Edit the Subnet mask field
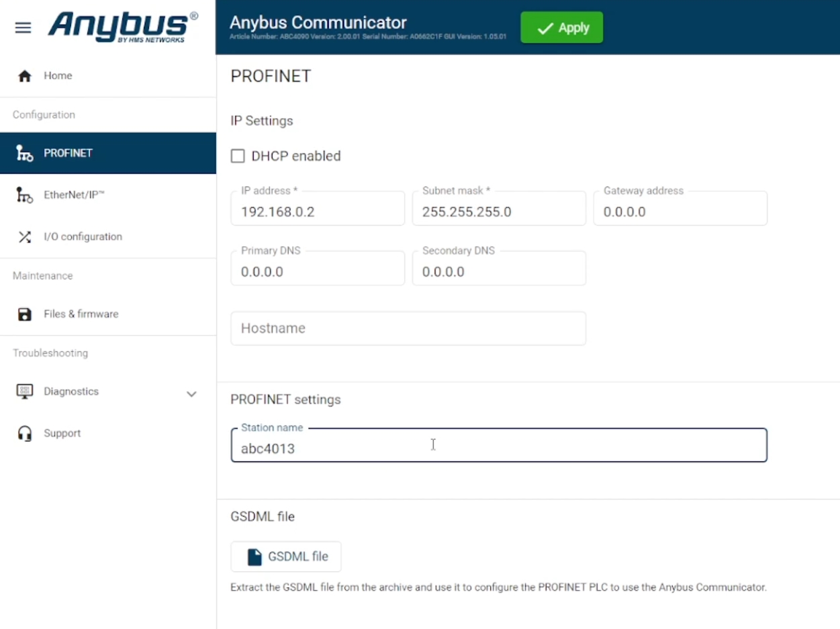The image size is (840, 629). coord(499,208)
